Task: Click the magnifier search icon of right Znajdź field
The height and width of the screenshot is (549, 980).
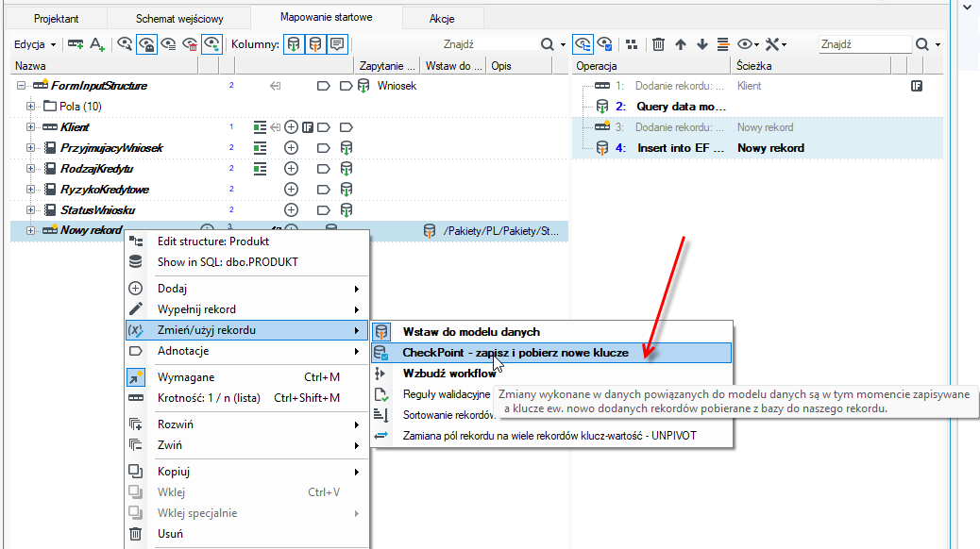Action: click(x=922, y=44)
